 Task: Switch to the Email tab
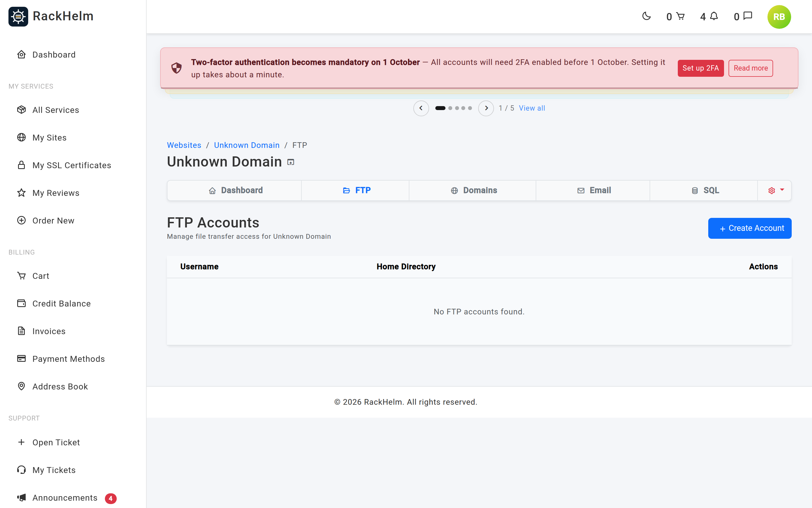(593, 190)
